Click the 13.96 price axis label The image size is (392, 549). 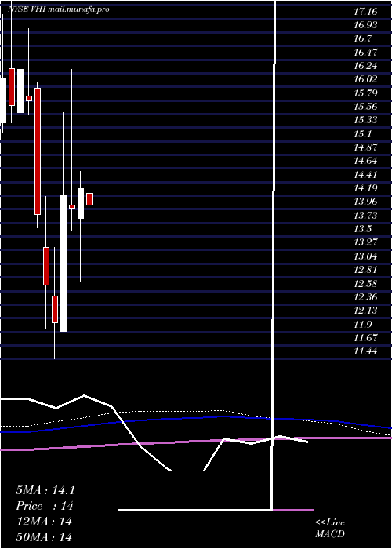(x=365, y=202)
